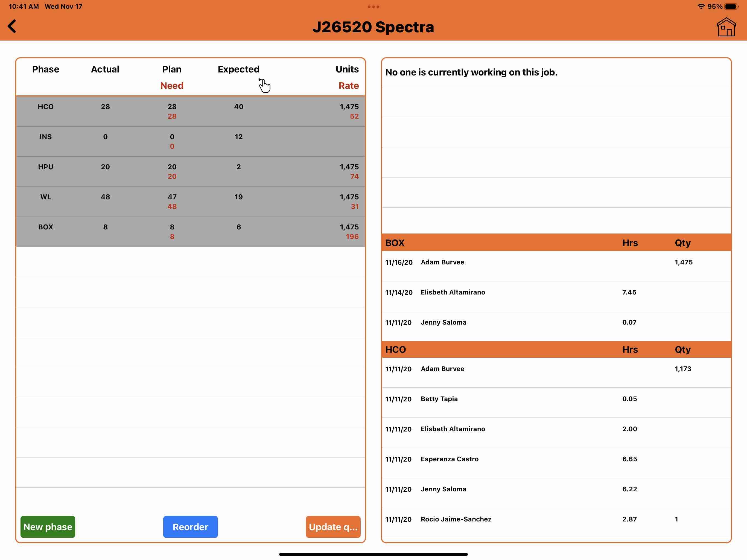
Task: Open the home screen icon
Action: pos(726,27)
